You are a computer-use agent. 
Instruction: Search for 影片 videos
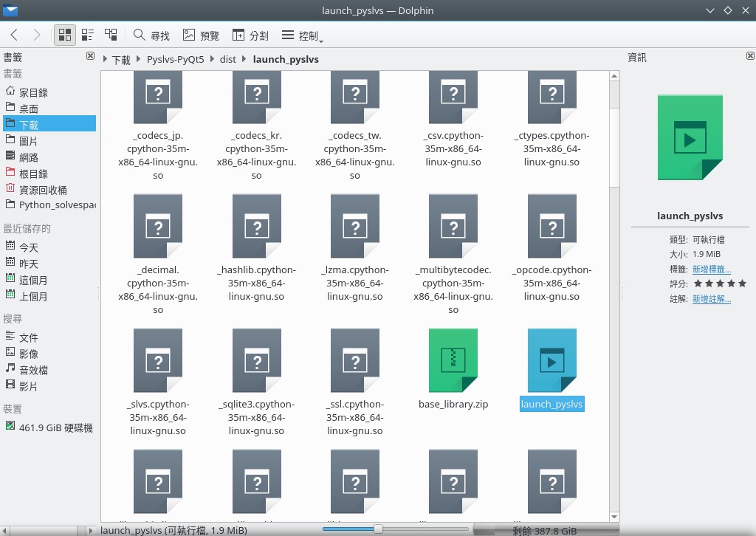[49, 386]
